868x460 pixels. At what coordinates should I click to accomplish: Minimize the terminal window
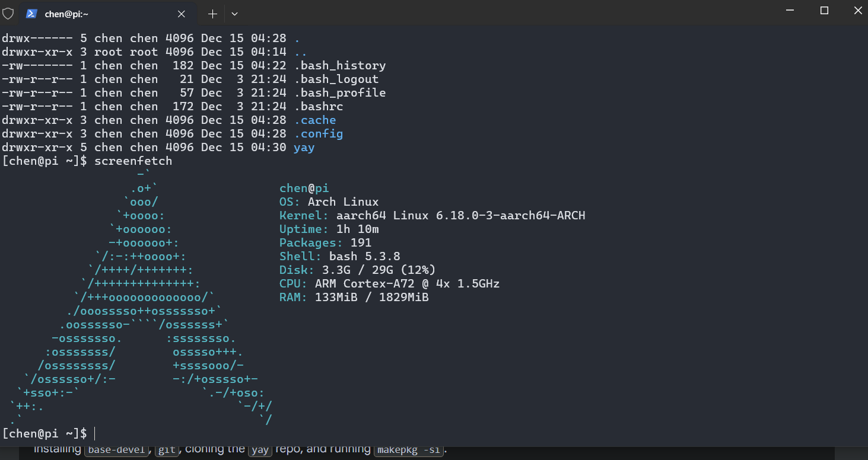pos(790,11)
